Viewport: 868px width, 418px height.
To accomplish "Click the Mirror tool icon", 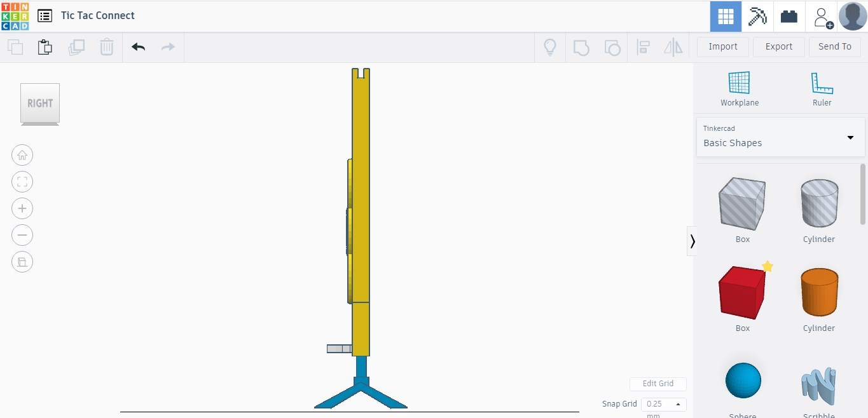I will pyautogui.click(x=673, y=47).
